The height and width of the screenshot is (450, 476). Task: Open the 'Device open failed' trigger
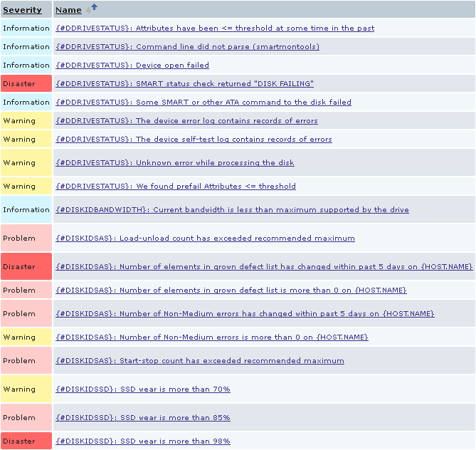(x=132, y=66)
